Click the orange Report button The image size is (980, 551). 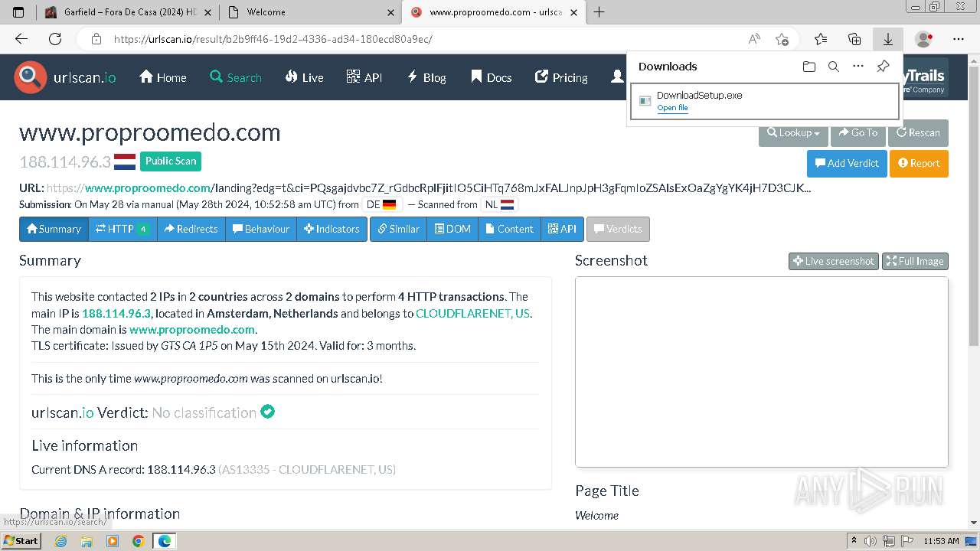pos(919,163)
